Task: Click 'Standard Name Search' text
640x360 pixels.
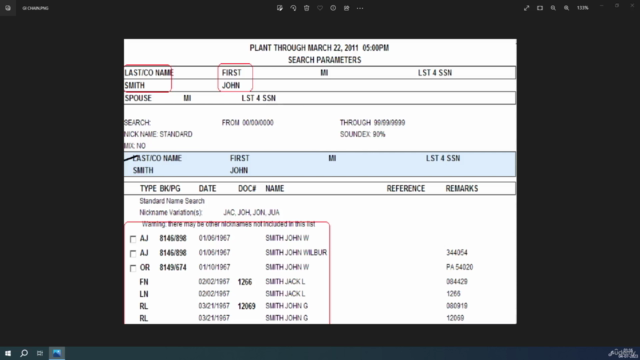Action: tap(172, 201)
